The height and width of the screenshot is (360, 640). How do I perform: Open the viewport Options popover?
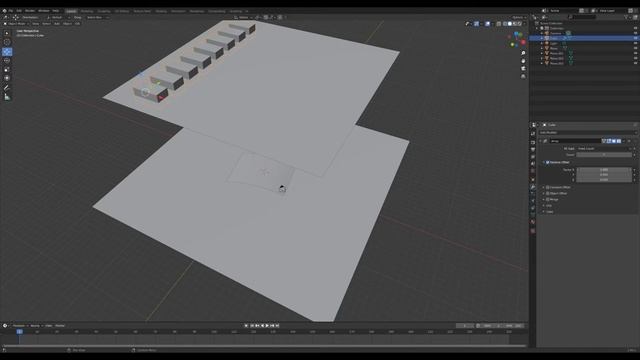click(519, 18)
